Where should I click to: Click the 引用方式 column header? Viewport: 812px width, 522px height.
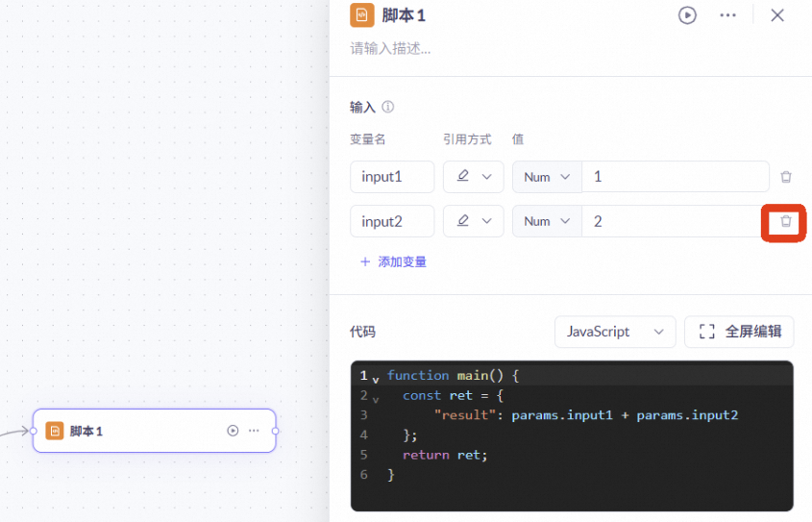467,139
